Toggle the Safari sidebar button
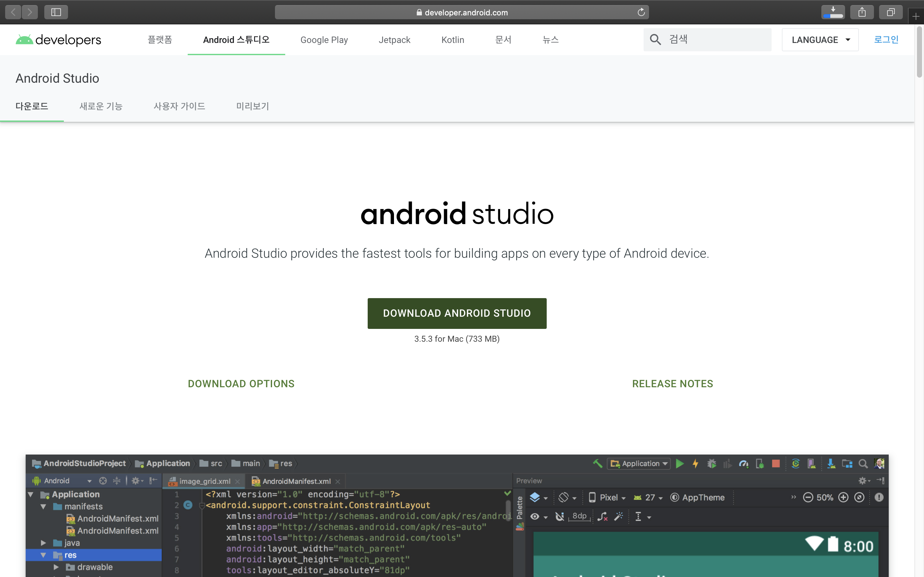Screen dimensions: 924x577 56,12
